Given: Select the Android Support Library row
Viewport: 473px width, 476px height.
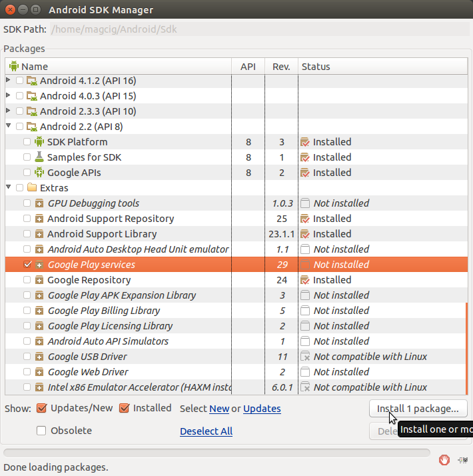Looking at the screenshot, I should click(x=235, y=234).
